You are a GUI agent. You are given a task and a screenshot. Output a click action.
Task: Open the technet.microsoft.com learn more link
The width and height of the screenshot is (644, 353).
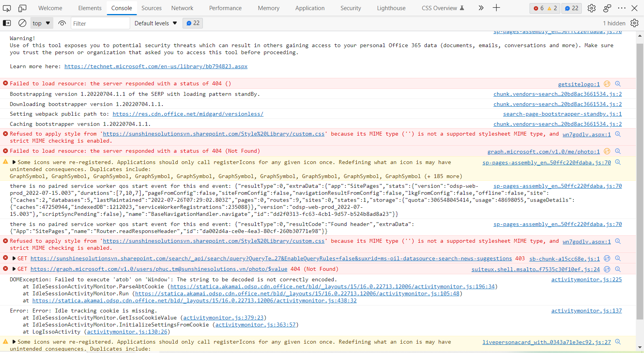tap(156, 66)
